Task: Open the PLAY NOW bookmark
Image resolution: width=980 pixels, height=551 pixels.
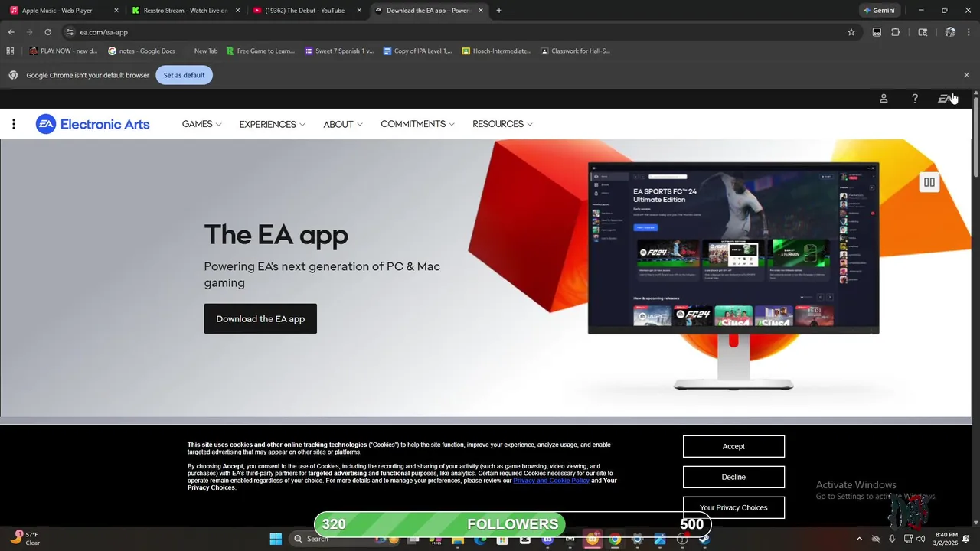Action: pos(64,51)
